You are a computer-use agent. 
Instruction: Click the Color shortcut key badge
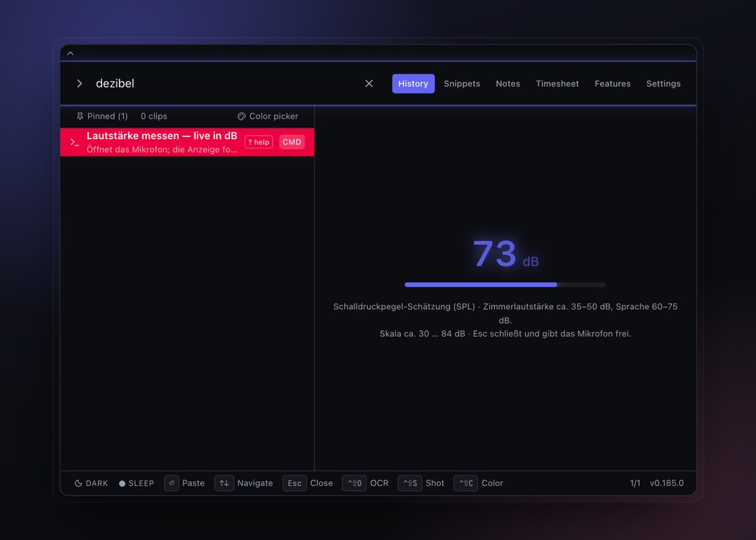pos(466,483)
